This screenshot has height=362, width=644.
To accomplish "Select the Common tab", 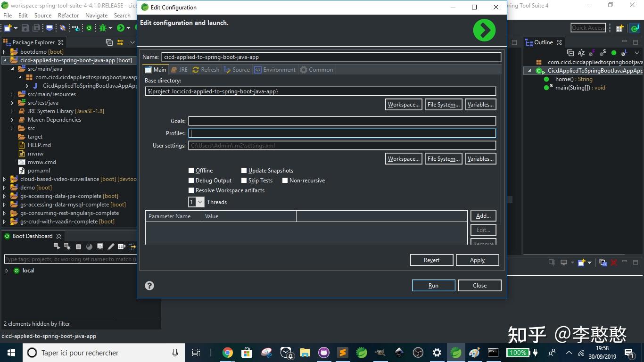I will pos(317,69).
